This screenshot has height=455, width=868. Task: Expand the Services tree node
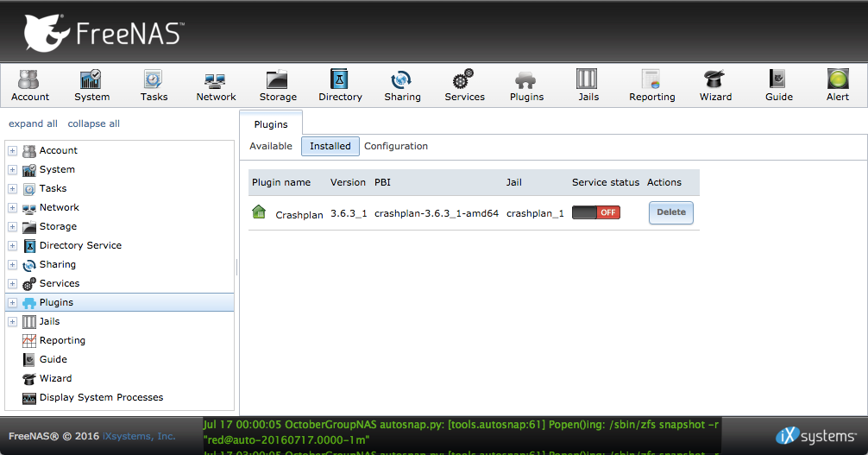tap(12, 284)
